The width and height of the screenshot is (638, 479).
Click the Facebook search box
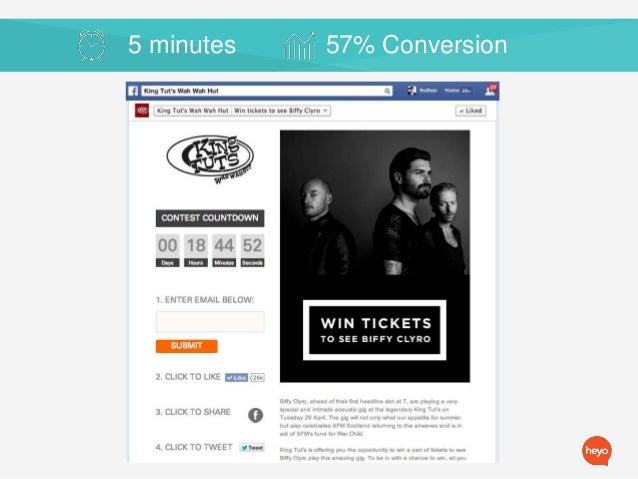click(x=267, y=91)
